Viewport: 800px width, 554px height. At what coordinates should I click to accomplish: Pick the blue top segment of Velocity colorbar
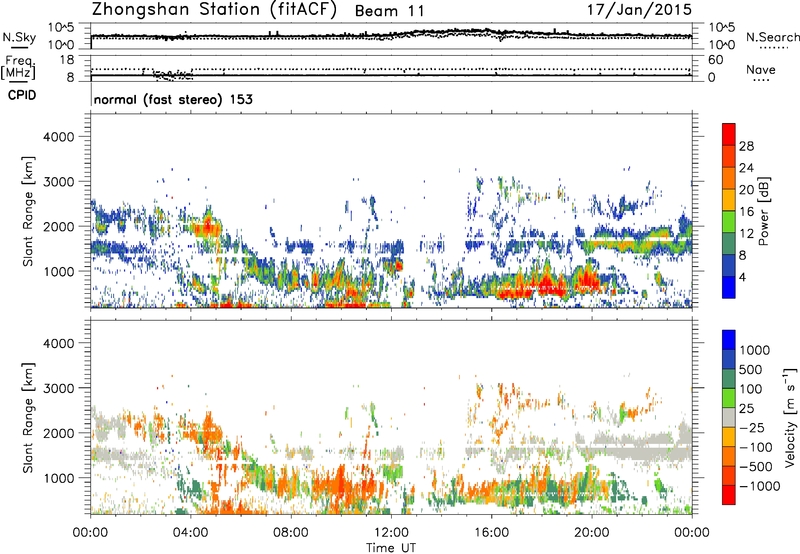(729, 340)
